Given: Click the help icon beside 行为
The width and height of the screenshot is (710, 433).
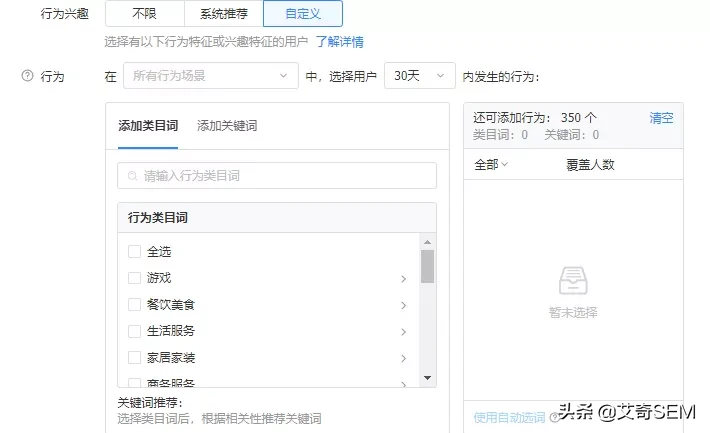Looking at the screenshot, I should pyautogui.click(x=28, y=76).
